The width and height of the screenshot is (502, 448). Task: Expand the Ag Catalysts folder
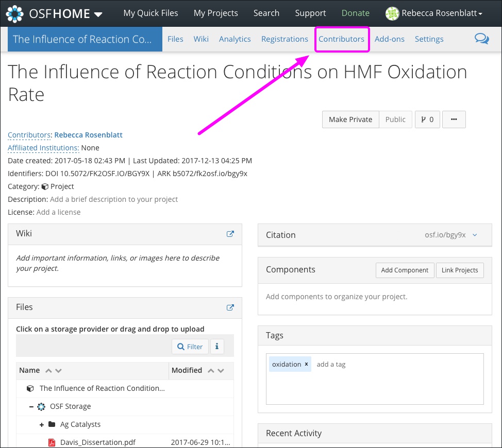click(42, 425)
